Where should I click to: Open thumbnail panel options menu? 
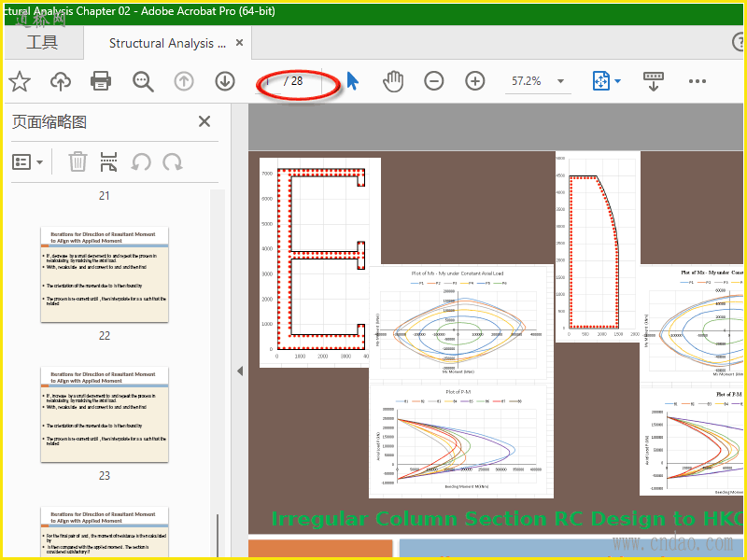pyautogui.click(x=28, y=161)
